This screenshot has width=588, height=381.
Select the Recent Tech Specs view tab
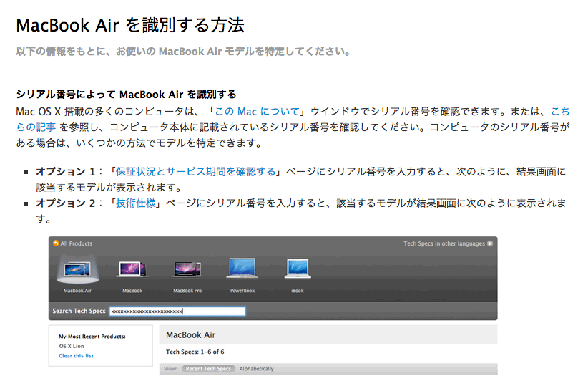tap(208, 369)
